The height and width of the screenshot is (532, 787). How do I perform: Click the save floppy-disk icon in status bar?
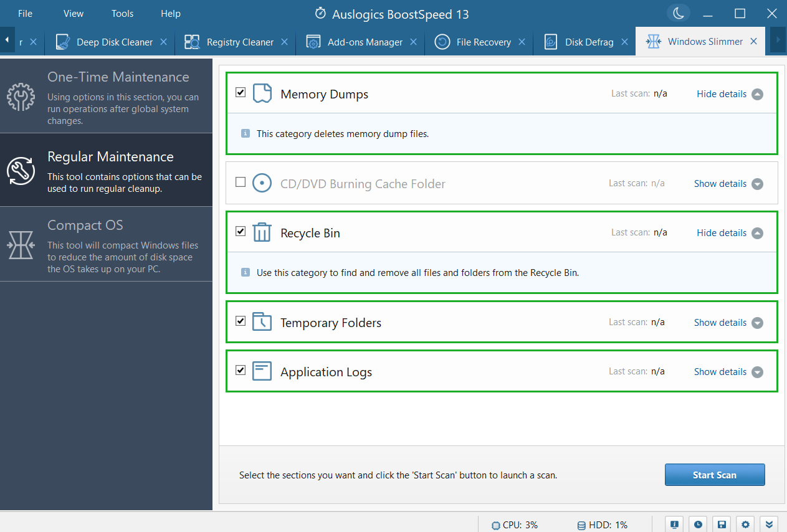(722, 525)
